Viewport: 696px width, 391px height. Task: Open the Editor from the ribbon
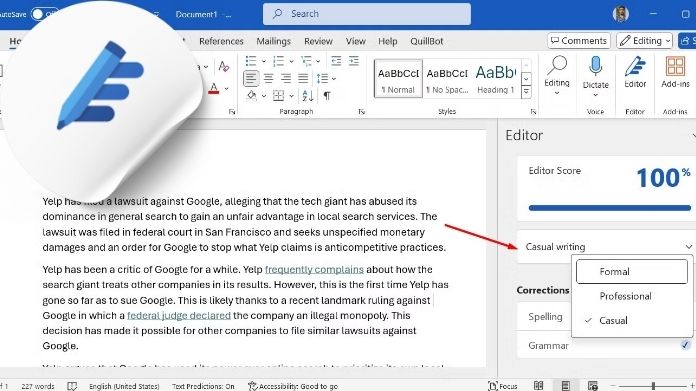coord(635,72)
